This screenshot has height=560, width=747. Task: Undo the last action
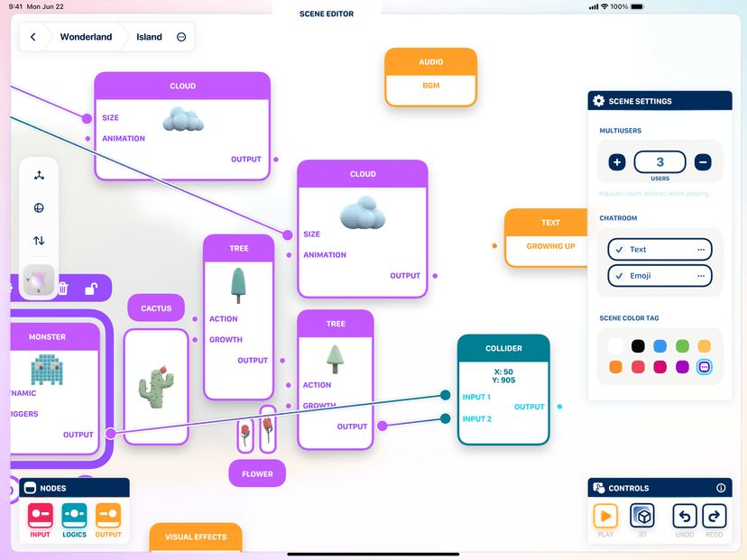tap(685, 516)
